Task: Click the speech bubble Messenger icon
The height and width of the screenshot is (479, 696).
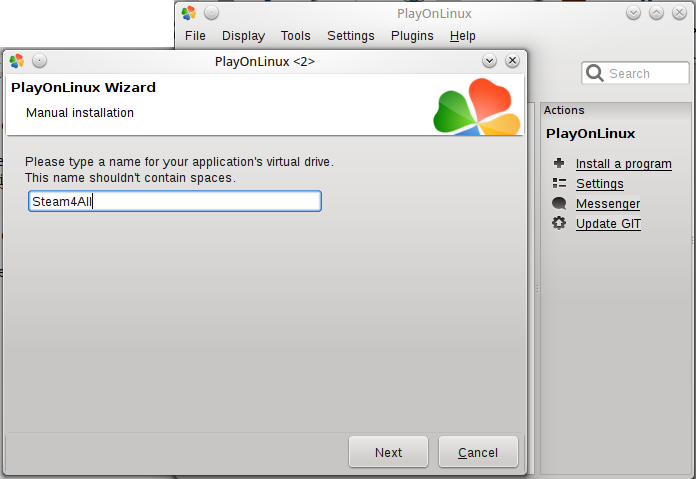Action: pyautogui.click(x=559, y=203)
